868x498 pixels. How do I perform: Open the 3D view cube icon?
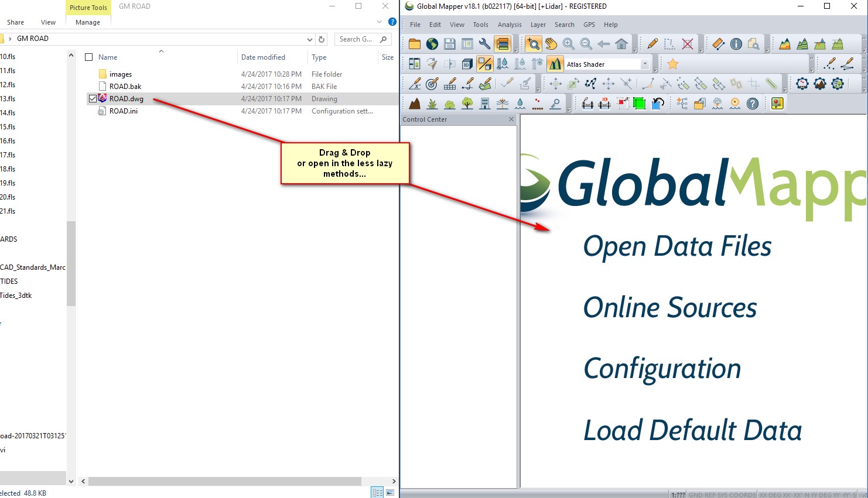(467, 64)
